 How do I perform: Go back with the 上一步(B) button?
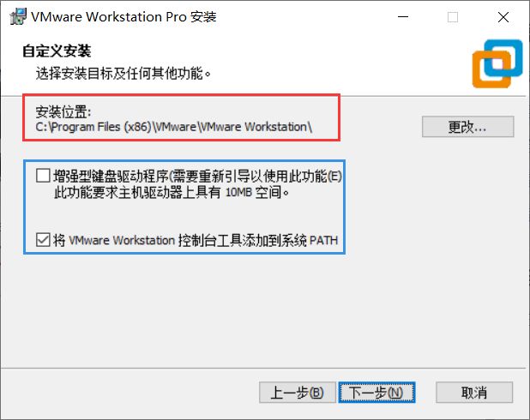pos(297,393)
